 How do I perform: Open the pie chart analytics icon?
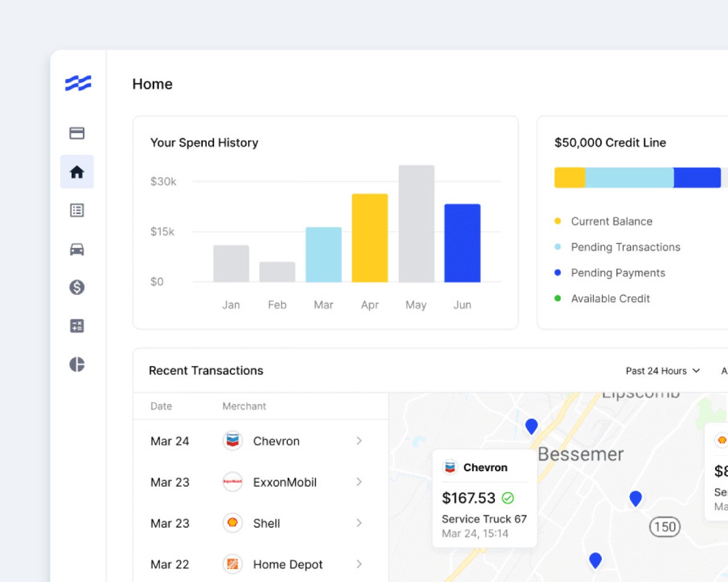click(77, 364)
